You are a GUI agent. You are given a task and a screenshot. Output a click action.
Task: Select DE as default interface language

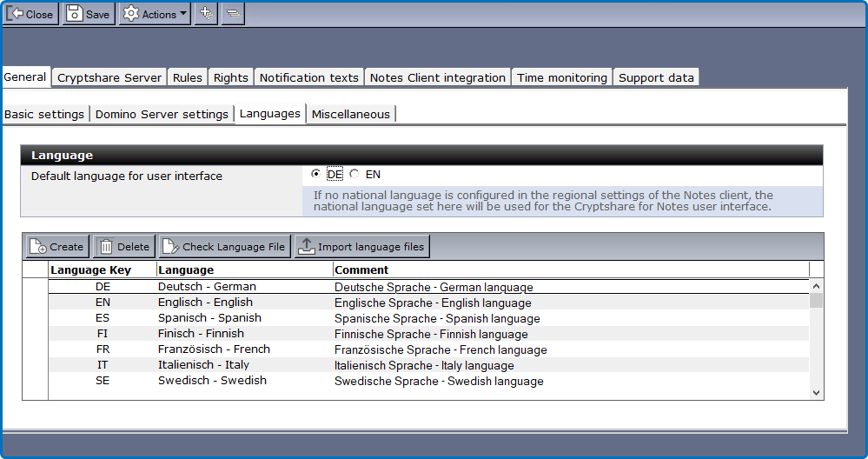[x=315, y=174]
